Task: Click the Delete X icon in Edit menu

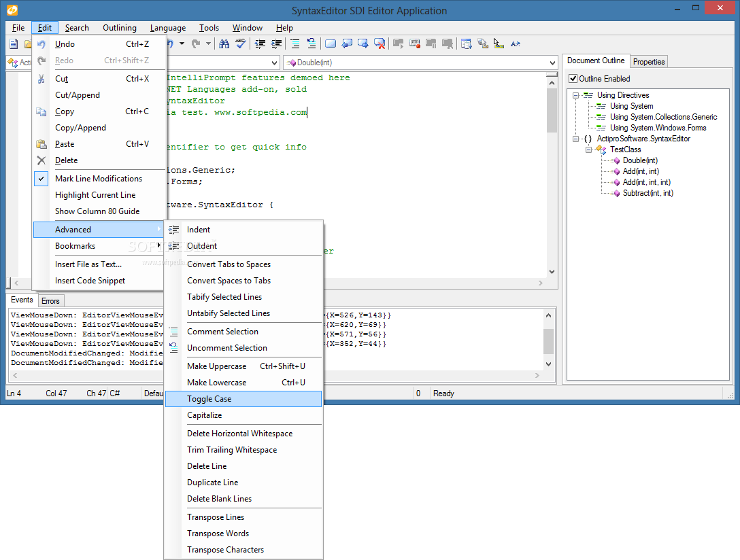Action: [41, 160]
